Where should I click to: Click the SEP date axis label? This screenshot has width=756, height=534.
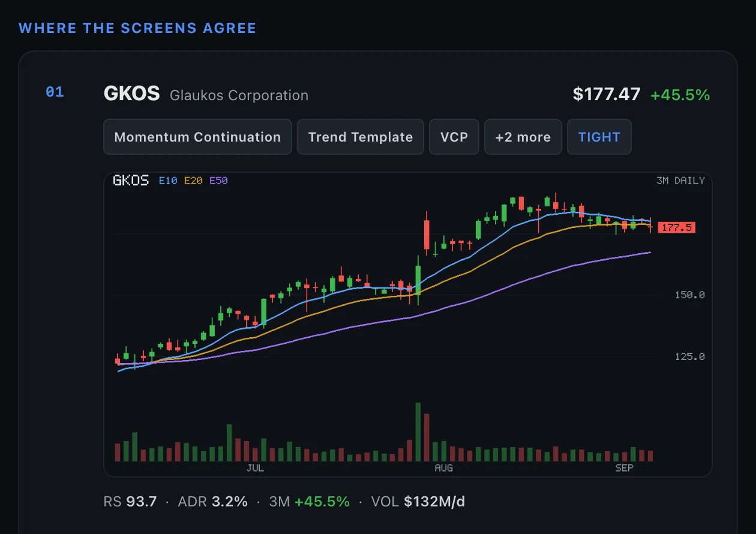tap(624, 468)
